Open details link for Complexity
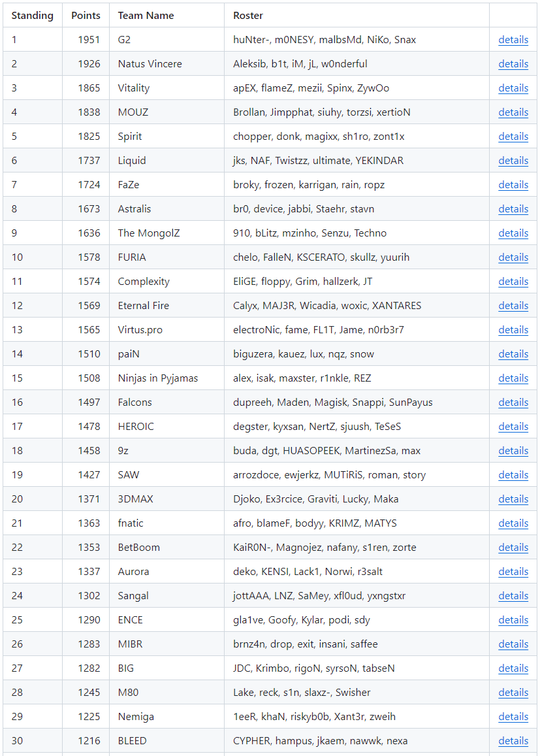Viewport: 540px width, 756px height. click(x=513, y=282)
